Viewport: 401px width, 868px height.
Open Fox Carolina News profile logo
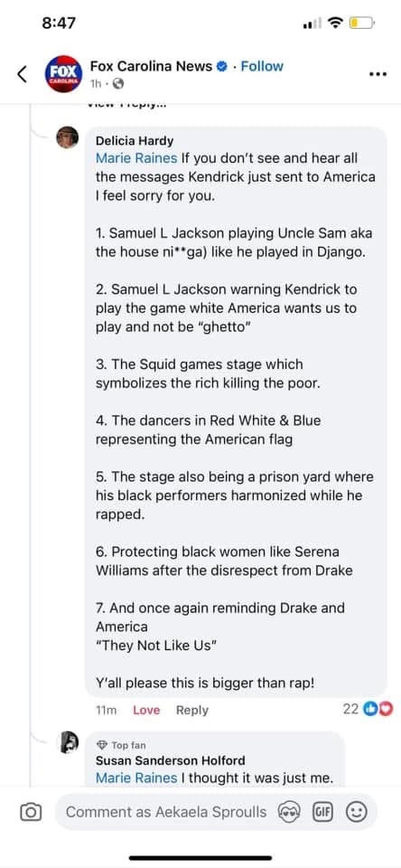tap(63, 73)
